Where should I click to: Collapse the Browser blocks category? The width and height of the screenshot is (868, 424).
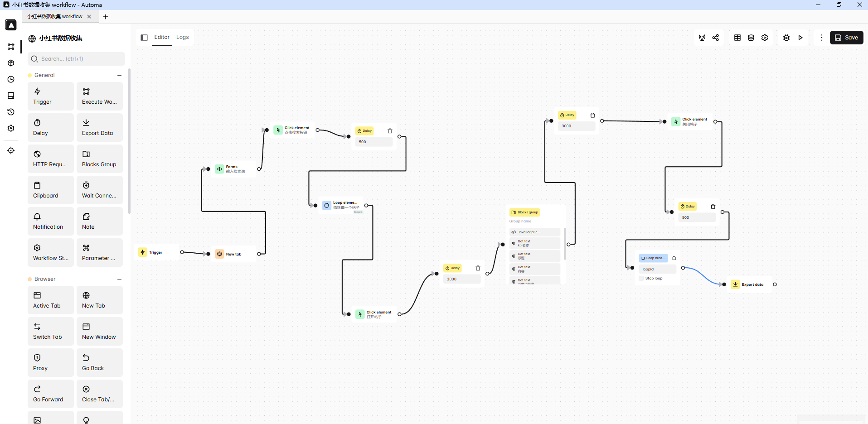[x=120, y=279]
